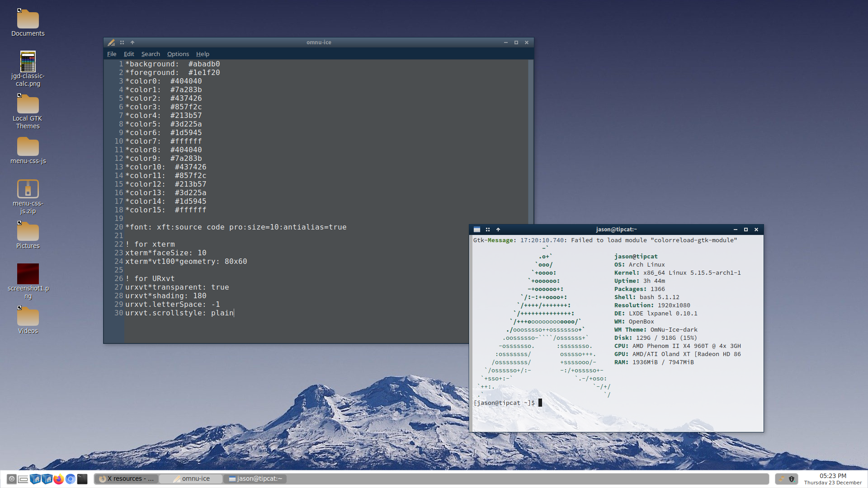
Task: Click the urxvt.scrollstyle: plain line
Action: pos(179,313)
